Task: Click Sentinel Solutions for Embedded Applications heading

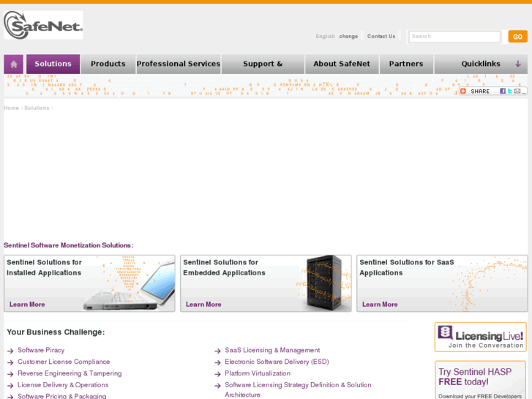Action: pyautogui.click(x=224, y=267)
